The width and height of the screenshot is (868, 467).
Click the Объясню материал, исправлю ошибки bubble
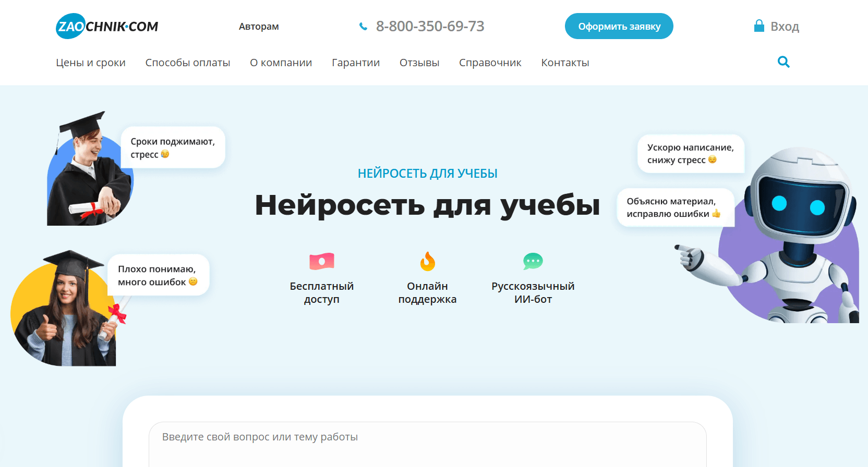point(676,207)
